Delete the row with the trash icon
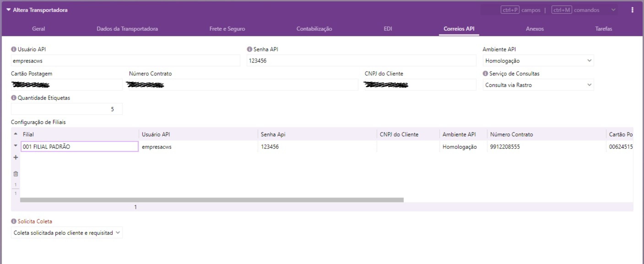644x264 pixels. coord(16,174)
